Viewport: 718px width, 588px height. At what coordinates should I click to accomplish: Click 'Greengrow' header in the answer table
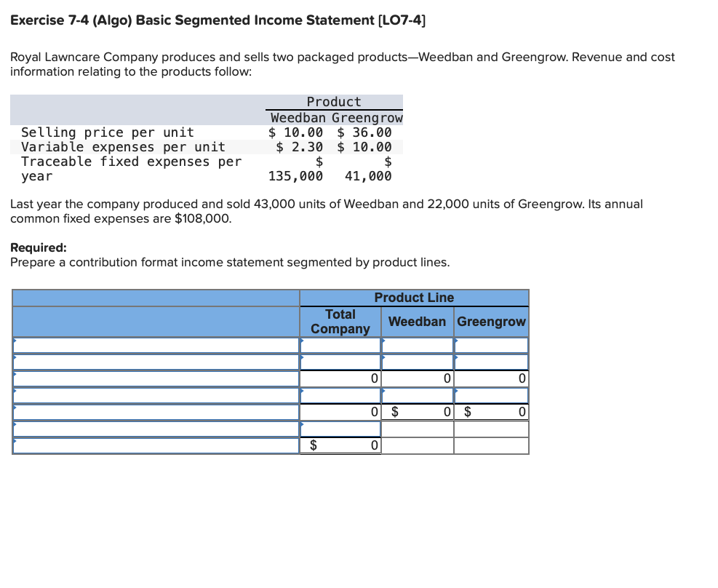(x=491, y=322)
